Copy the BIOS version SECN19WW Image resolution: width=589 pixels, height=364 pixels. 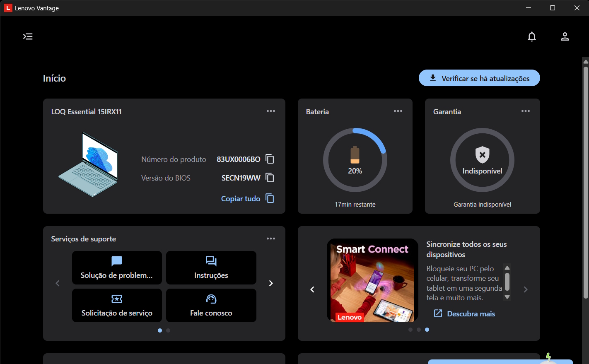coord(270,178)
